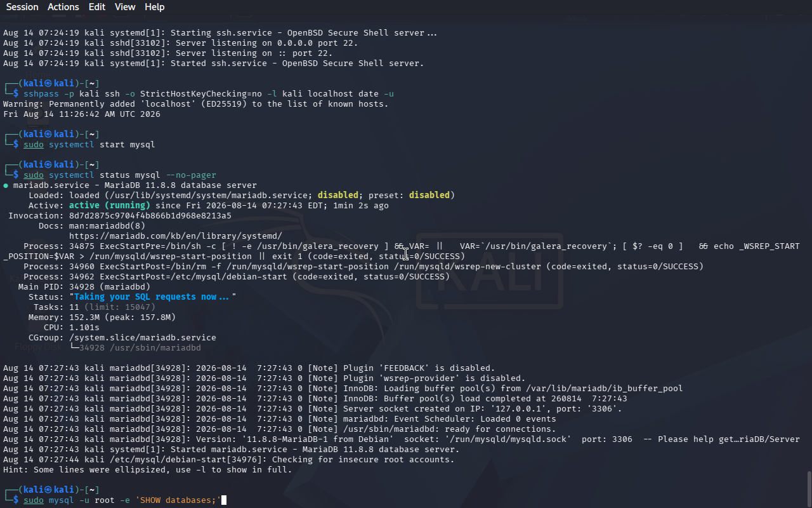Open the Session menu

[x=22, y=7]
